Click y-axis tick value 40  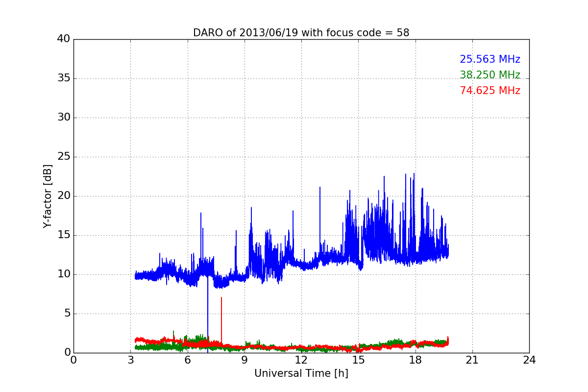coord(64,39)
